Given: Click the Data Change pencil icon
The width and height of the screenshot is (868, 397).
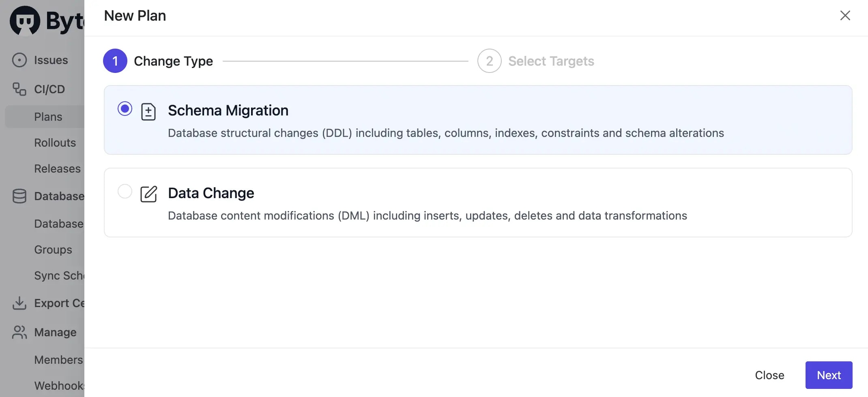Looking at the screenshot, I should coord(148,194).
